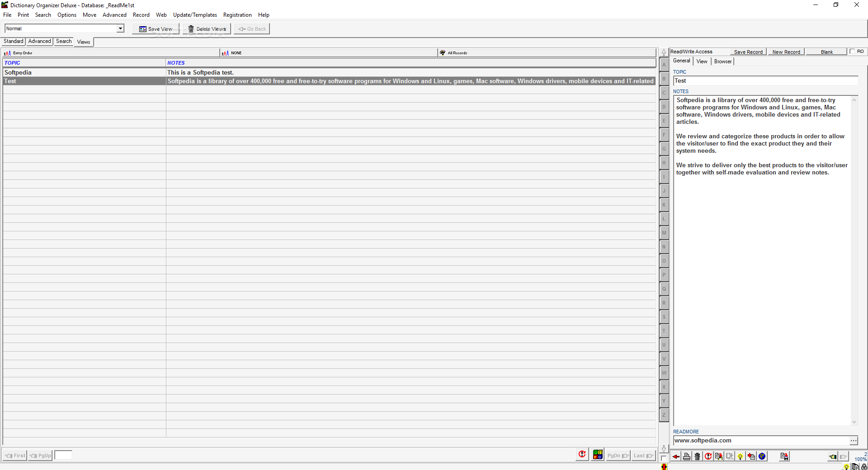Click the Entry Order sort people icon
The width and height of the screenshot is (868, 470).
click(x=7, y=53)
